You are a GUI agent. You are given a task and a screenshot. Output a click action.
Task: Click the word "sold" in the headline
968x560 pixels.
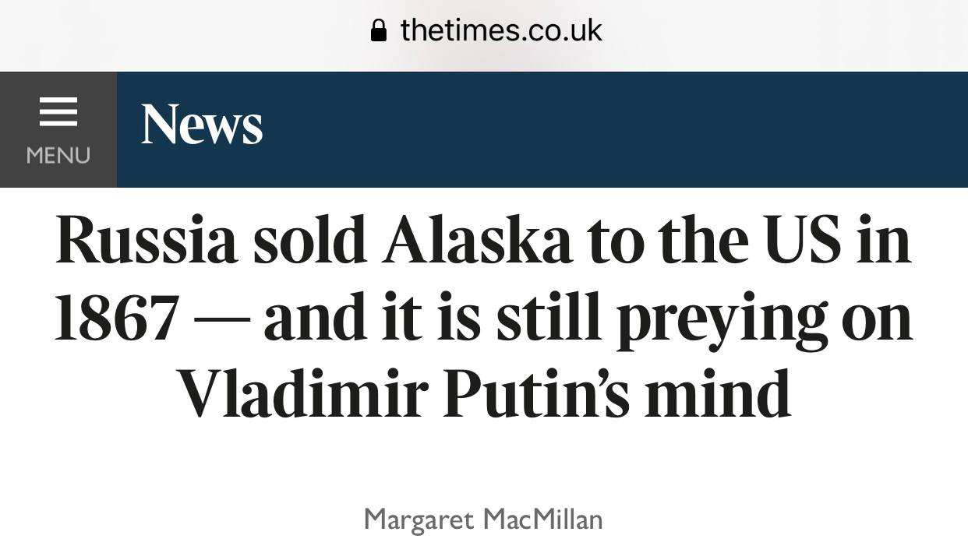coord(309,241)
